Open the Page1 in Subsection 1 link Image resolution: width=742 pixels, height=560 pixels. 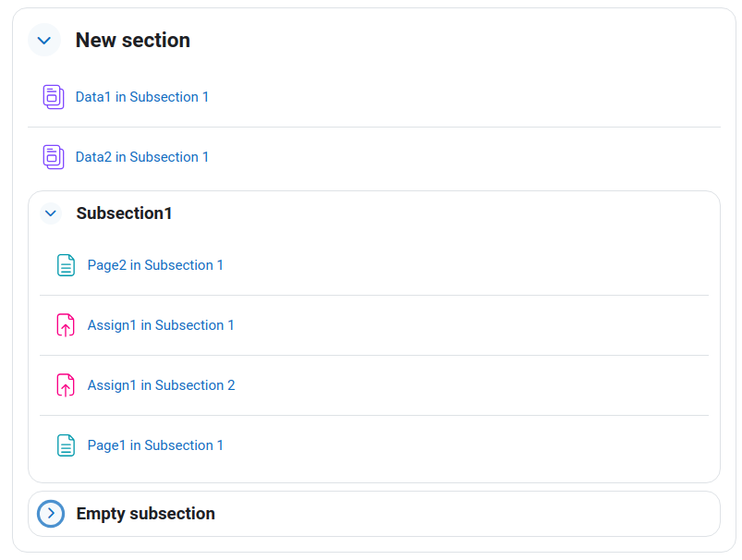pos(155,445)
